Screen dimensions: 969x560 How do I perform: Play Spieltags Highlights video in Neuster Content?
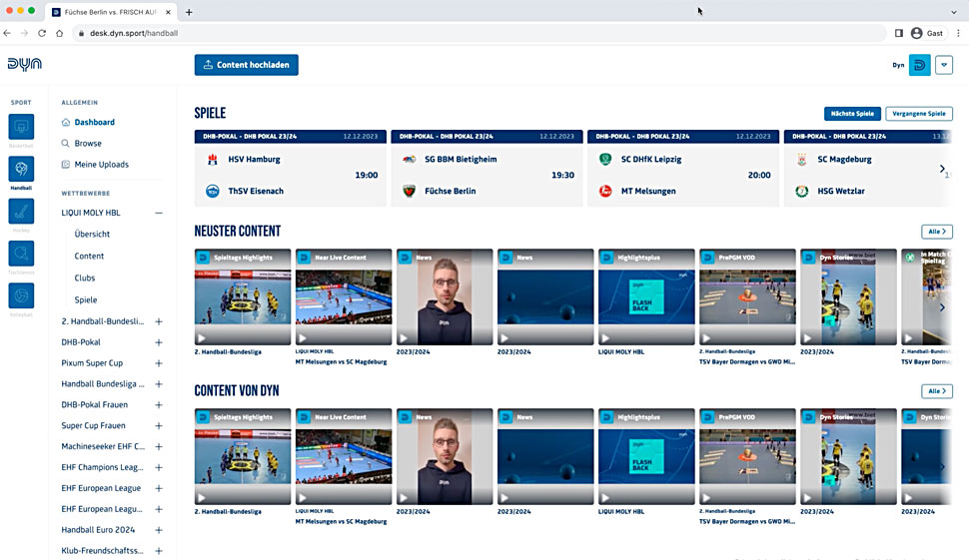click(x=202, y=338)
